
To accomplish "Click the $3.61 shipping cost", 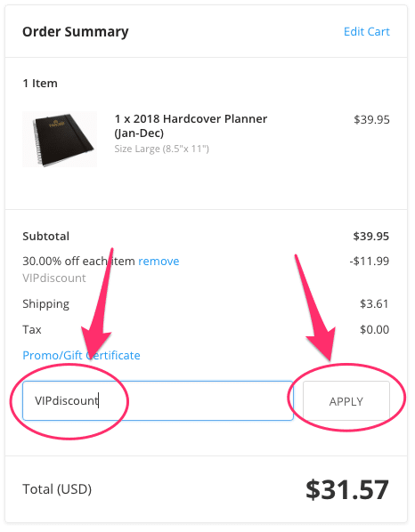I will click(x=374, y=303).
